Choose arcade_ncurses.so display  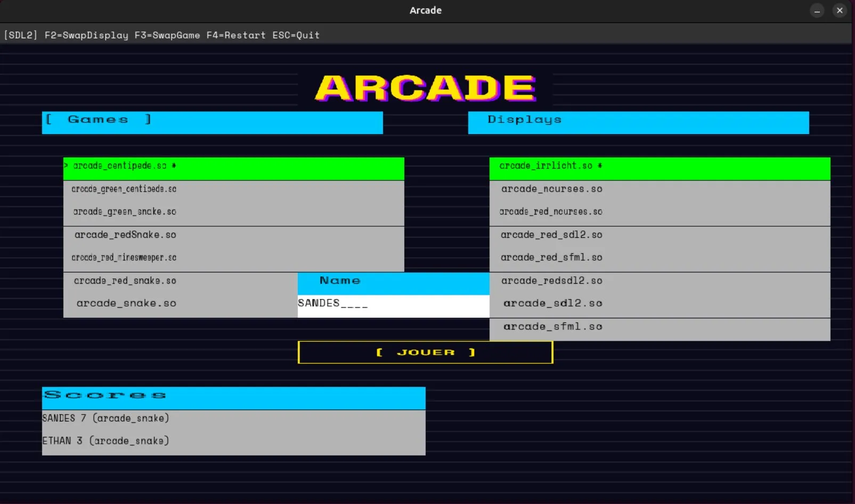(x=659, y=192)
